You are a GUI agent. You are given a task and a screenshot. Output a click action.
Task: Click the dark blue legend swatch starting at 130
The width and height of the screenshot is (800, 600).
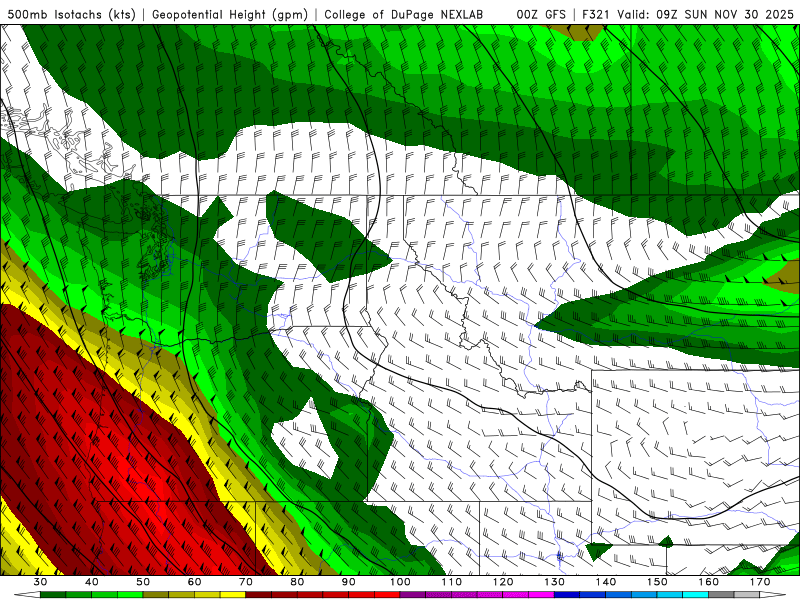click(567, 594)
